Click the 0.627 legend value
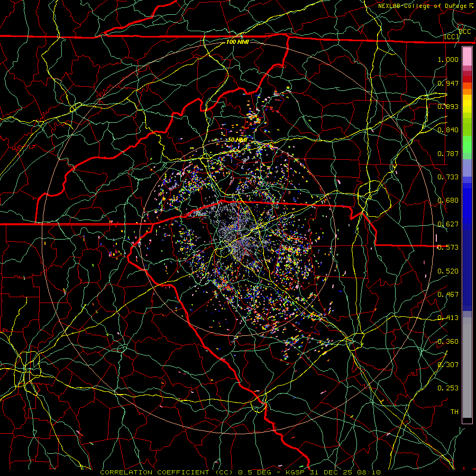Image resolution: width=476 pixels, height=476 pixels. (448, 224)
